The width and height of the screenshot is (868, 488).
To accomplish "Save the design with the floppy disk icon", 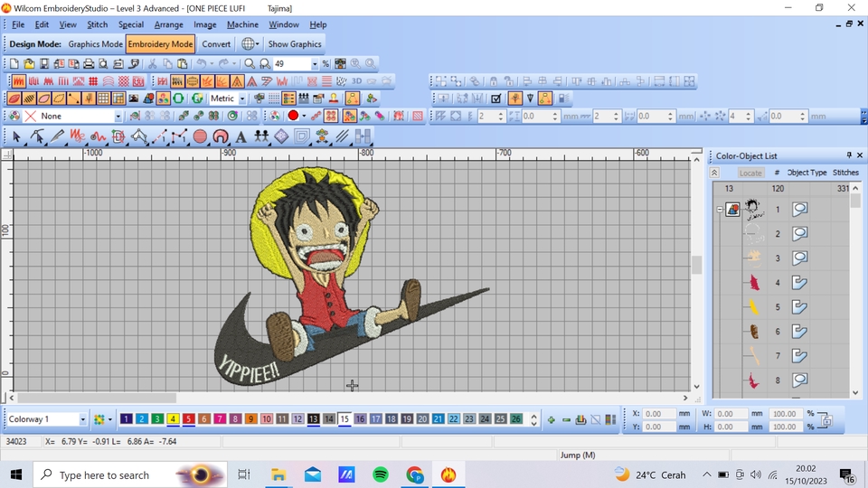I will pyautogui.click(x=43, y=63).
